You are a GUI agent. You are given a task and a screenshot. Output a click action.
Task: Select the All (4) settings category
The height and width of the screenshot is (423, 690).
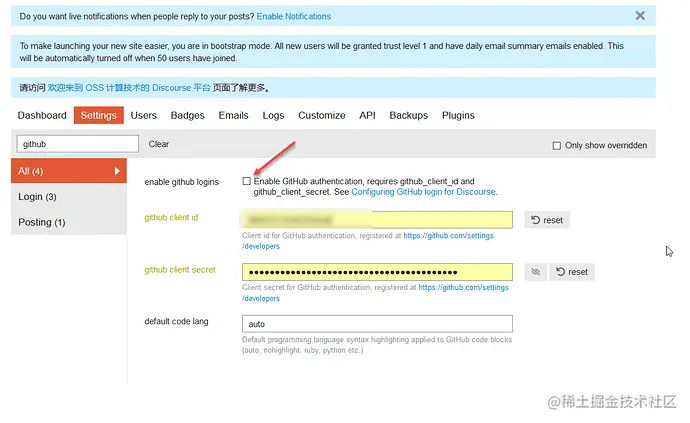pyautogui.click(x=69, y=171)
